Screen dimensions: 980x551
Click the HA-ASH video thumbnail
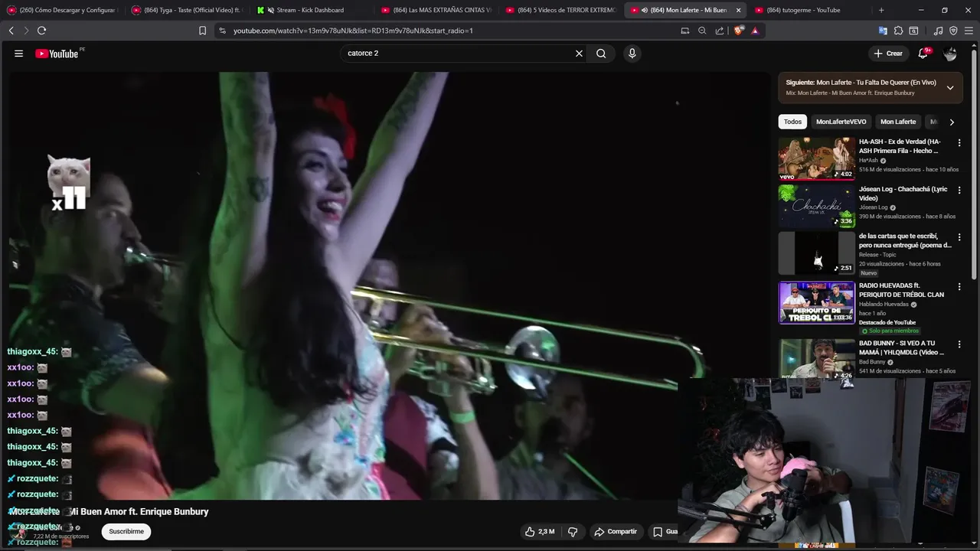[x=817, y=158]
